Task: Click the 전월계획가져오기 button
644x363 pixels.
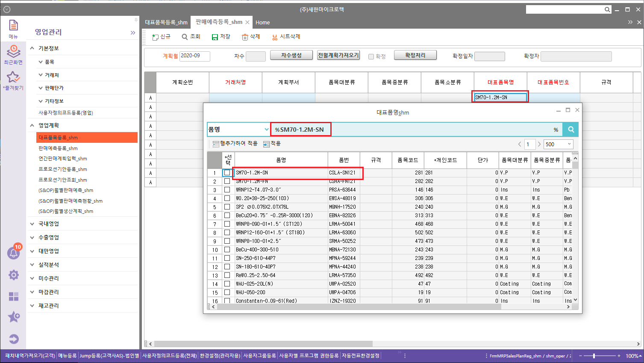Action: tap(338, 56)
